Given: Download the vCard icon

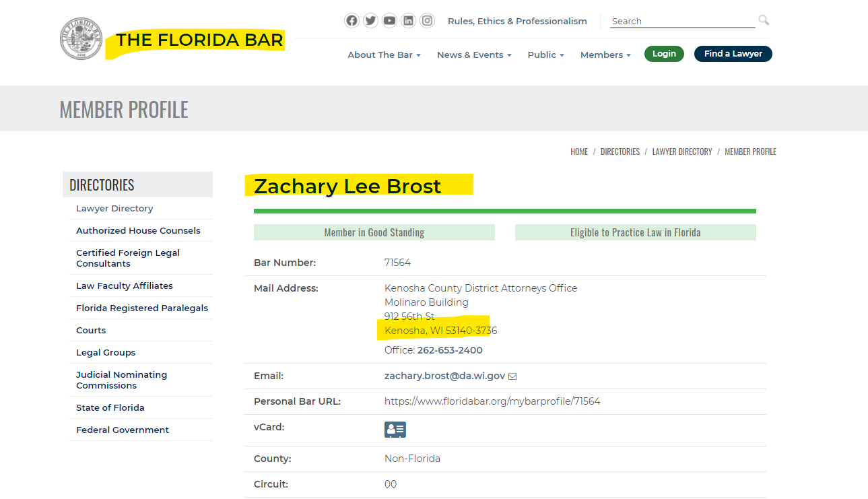Looking at the screenshot, I should 395,430.
